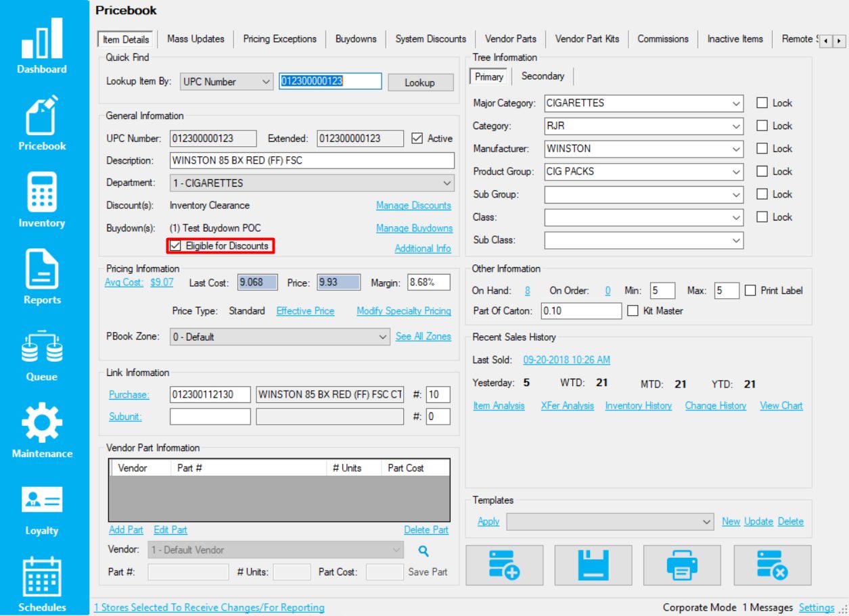849x616 pixels.
Task: Click the Avg Cost link
Action: (x=124, y=283)
